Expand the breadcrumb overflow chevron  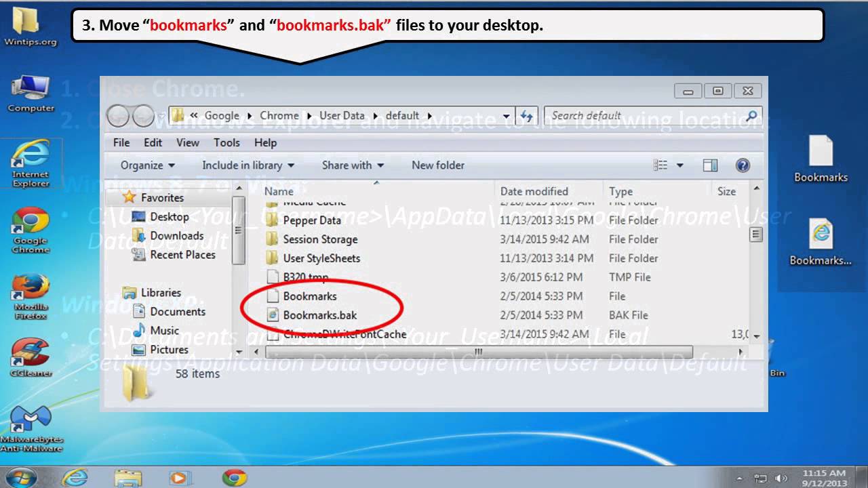point(194,116)
